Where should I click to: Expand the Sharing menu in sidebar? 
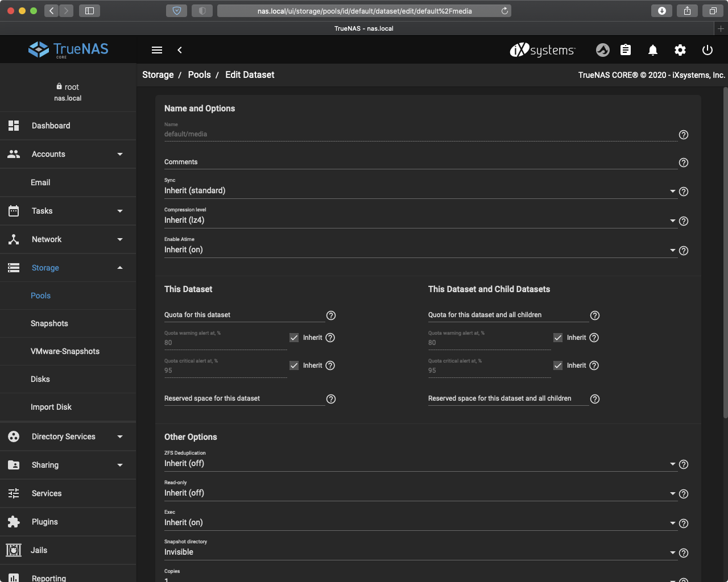[68, 465]
